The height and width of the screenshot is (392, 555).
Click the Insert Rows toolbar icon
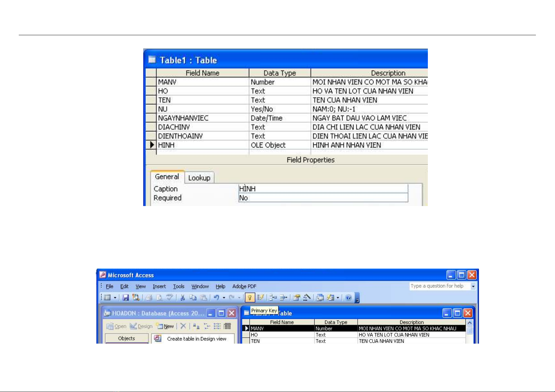click(x=273, y=298)
